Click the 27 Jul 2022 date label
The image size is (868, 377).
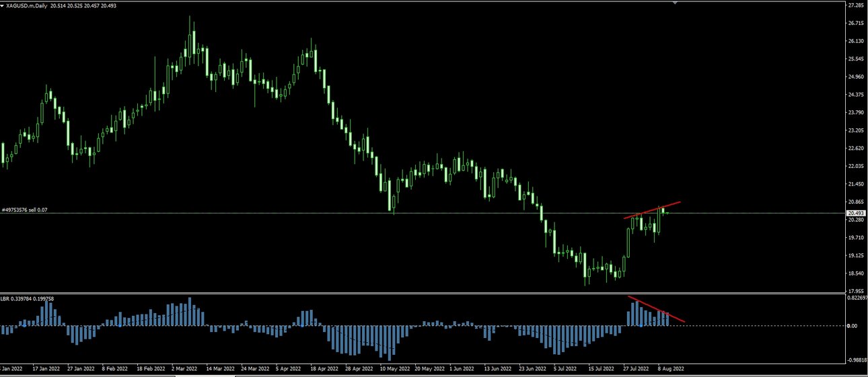637,369
